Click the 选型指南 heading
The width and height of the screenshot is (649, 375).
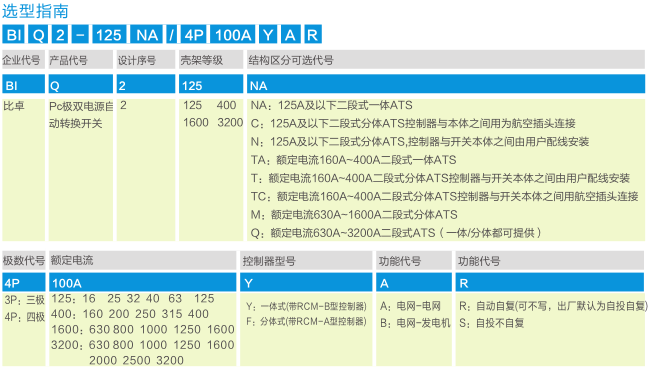(35, 11)
